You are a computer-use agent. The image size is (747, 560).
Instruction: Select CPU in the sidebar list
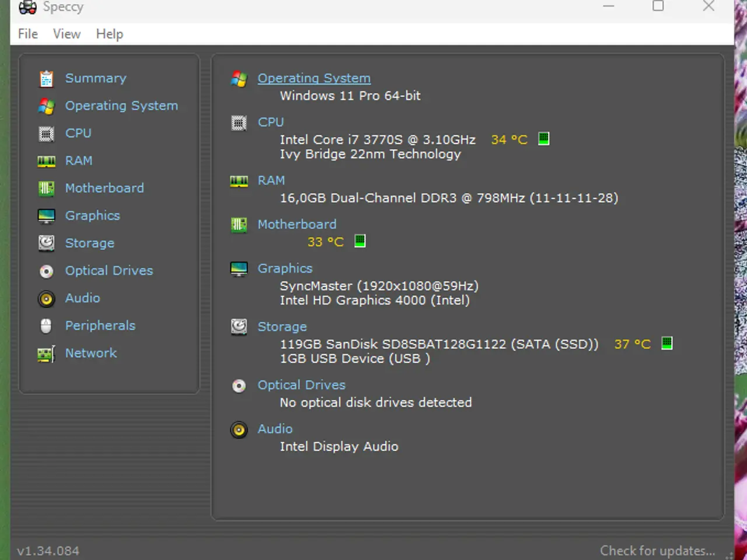[78, 133]
